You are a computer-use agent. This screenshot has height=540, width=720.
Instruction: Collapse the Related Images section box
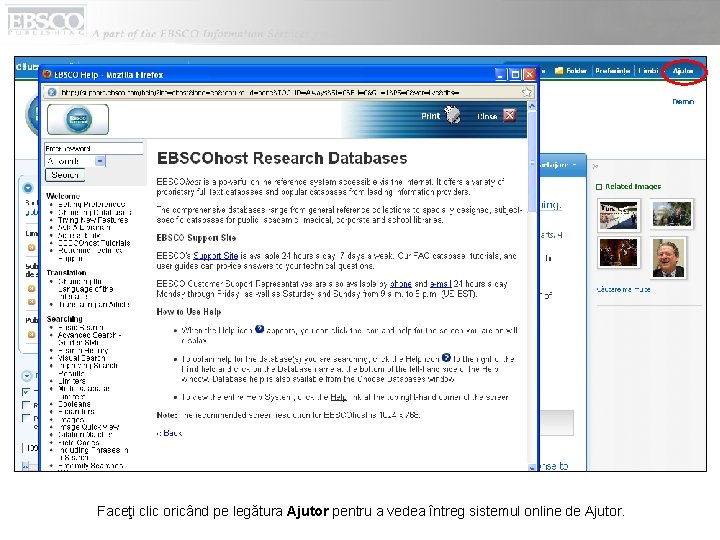599,187
